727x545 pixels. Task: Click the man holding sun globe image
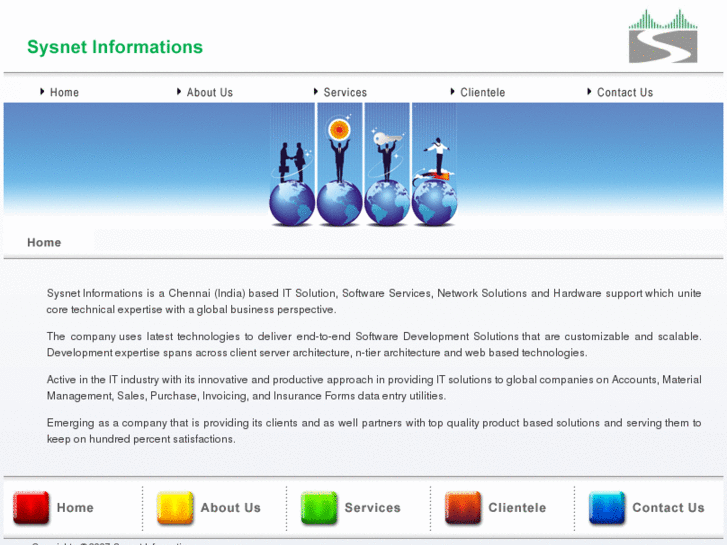click(x=339, y=165)
